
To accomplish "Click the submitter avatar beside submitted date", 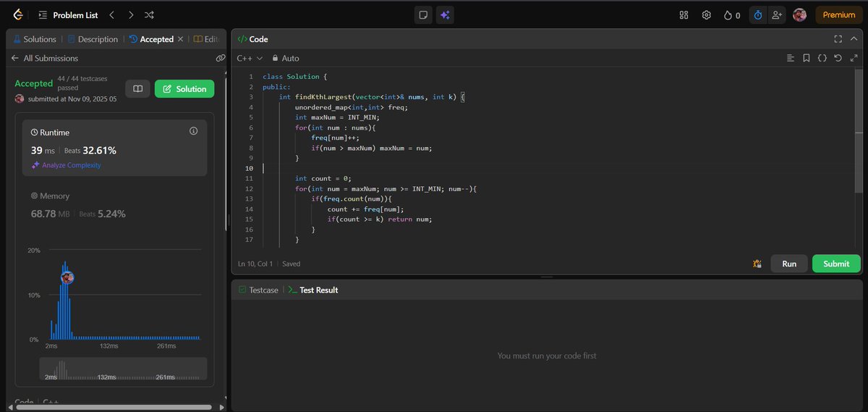I will pyautogui.click(x=20, y=98).
